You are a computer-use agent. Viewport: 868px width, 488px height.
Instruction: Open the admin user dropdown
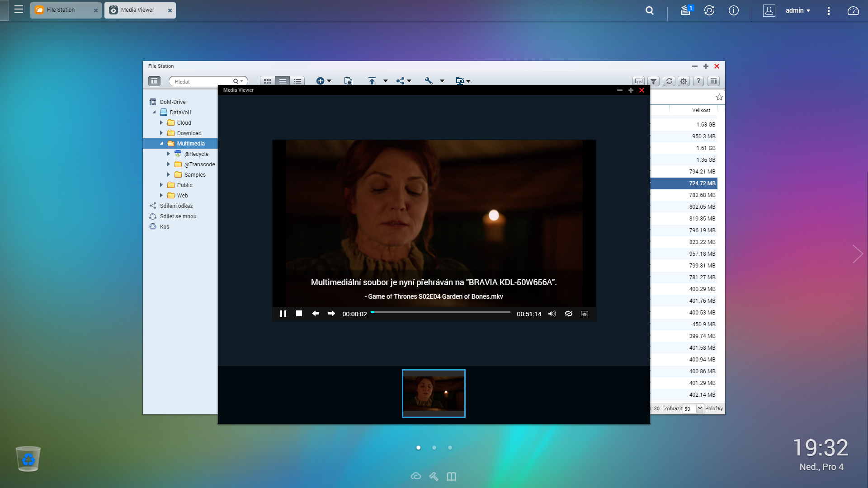tap(797, 10)
